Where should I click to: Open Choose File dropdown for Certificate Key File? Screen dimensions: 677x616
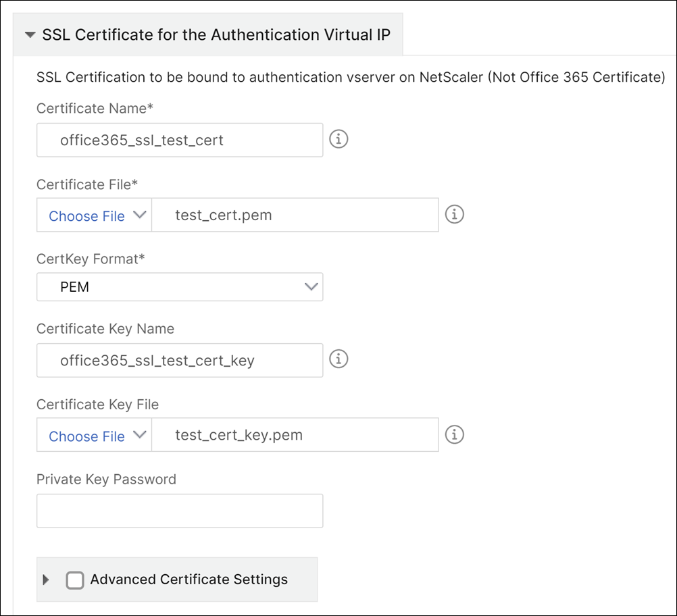pyautogui.click(x=94, y=435)
